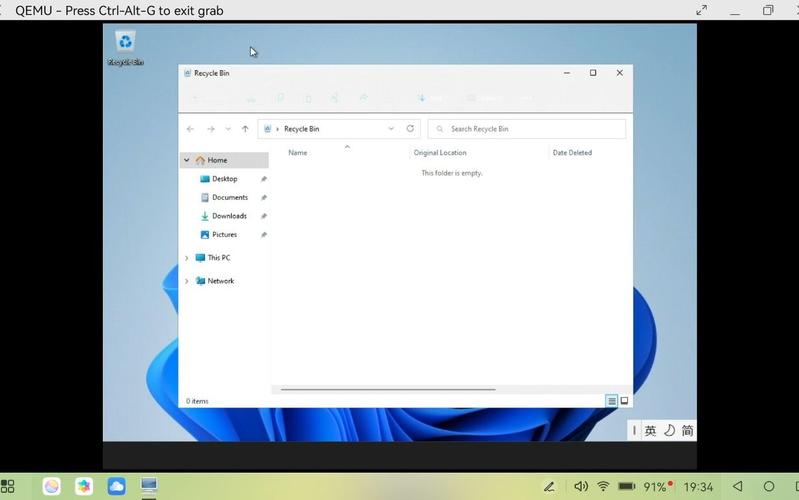The image size is (799, 500).
Task: Open Desktop in the navigation pane
Action: click(225, 179)
